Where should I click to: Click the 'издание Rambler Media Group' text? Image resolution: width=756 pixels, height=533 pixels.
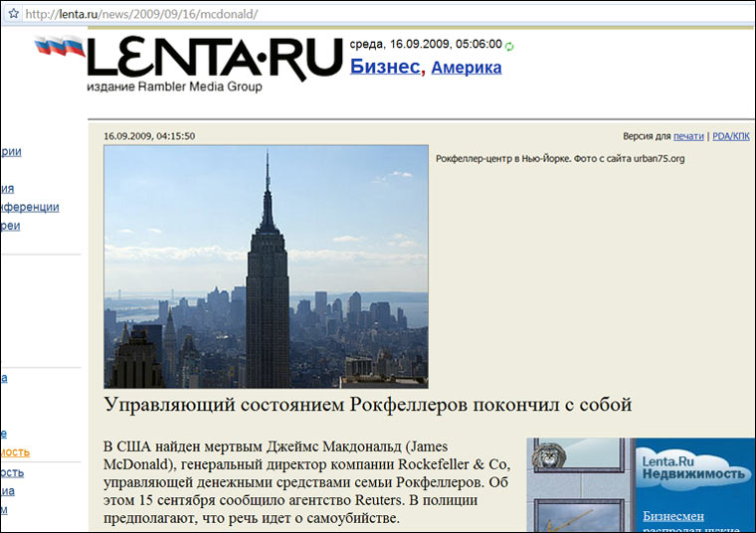coord(174,87)
